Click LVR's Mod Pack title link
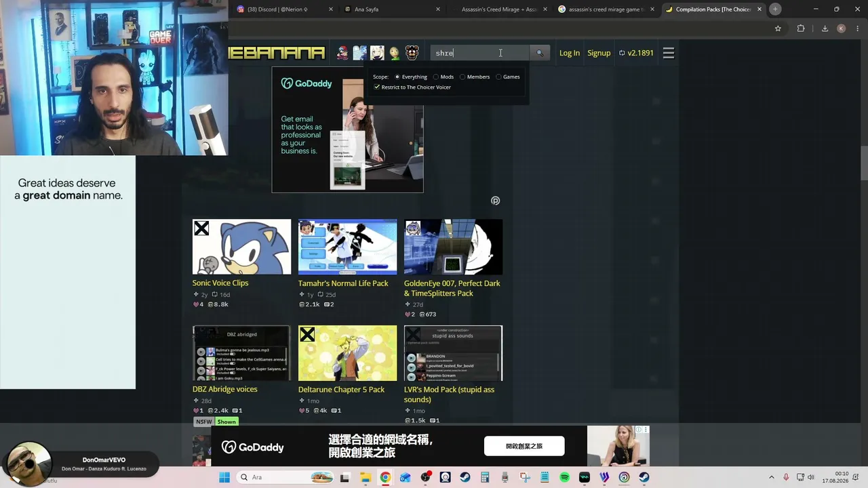Image resolution: width=868 pixels, height=488 pixels. (x=449, y=394)
